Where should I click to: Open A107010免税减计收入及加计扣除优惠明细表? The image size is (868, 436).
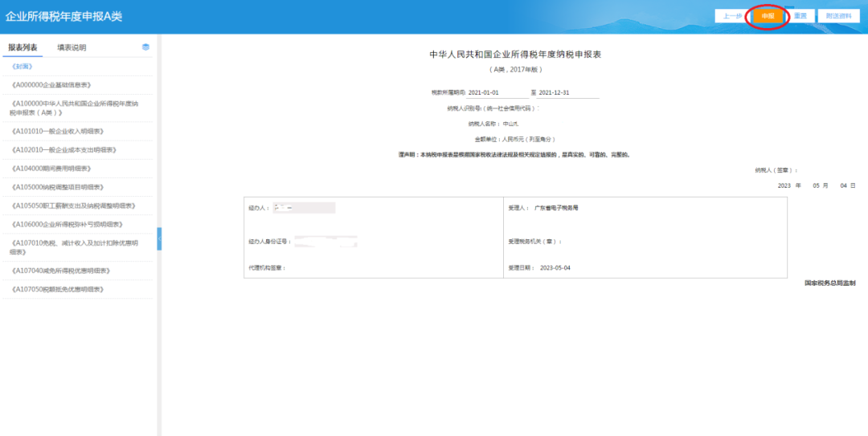74,247
